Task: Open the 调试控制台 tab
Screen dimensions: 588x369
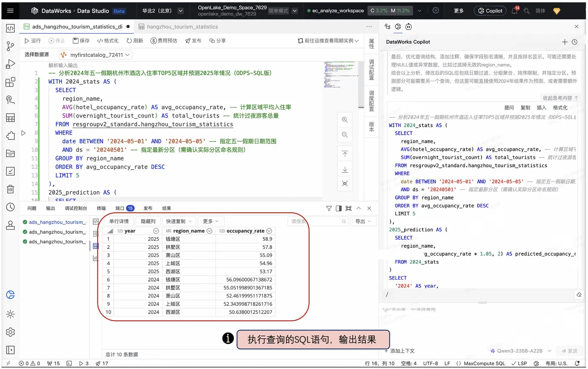Action: tap(76, 208)
